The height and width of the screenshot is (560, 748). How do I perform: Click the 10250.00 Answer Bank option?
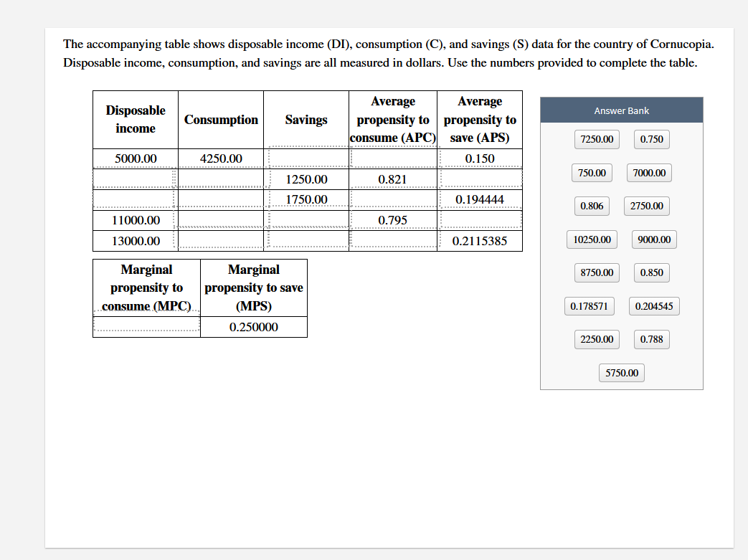tap(592, 239)
